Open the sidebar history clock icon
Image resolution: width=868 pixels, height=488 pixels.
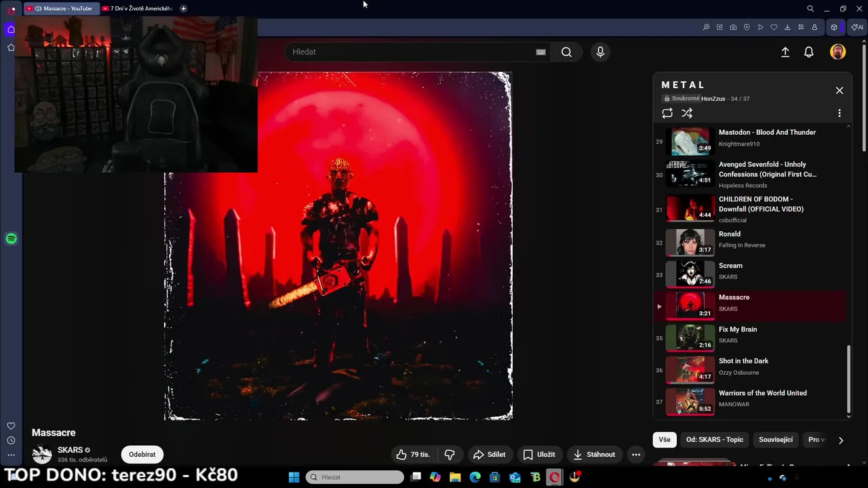tap(11, 441)
